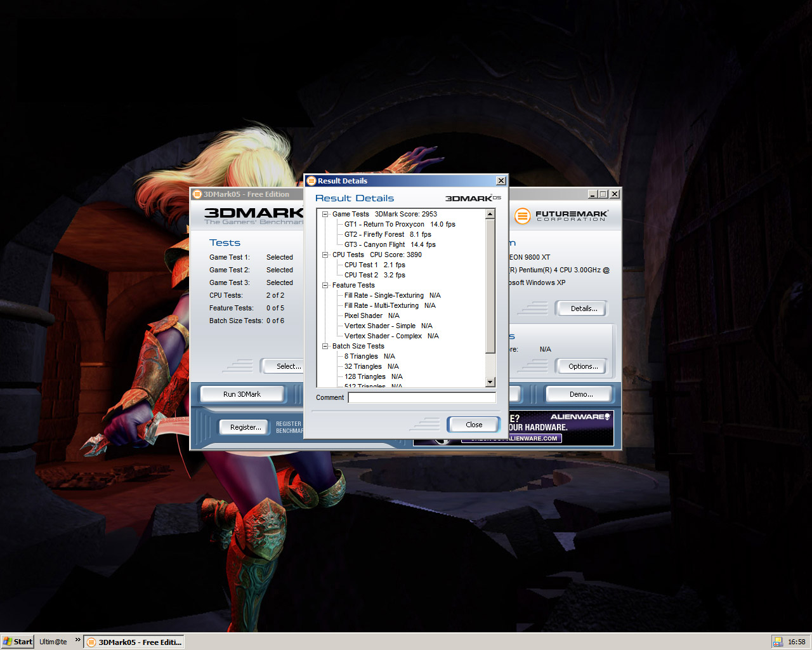Select Fill Rate - Multi-Texturing row
Viewport: 812px width, 650px height.
[x=390, y=306]
